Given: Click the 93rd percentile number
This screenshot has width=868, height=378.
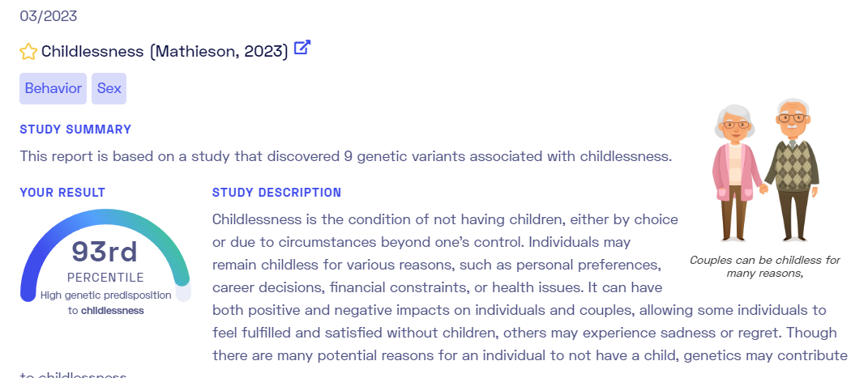Looking at the screenshot, I should pyautogui.click(x=105, y=252).
